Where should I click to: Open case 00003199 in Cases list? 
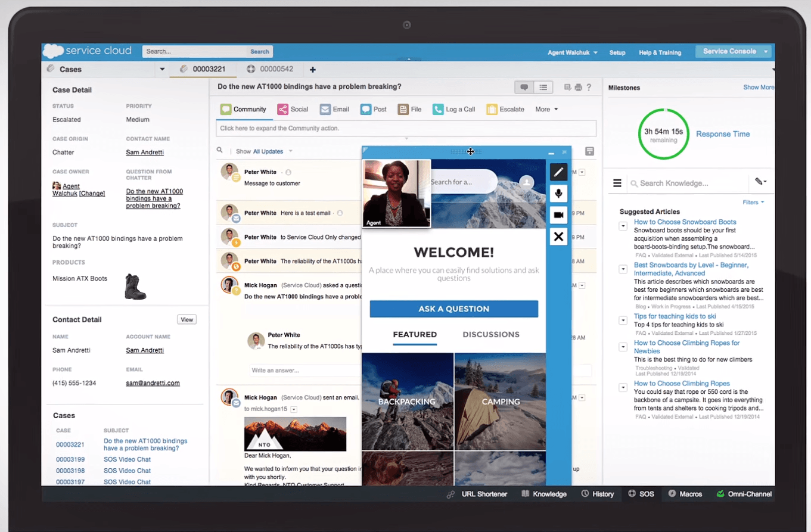click(x=70, y=459)
